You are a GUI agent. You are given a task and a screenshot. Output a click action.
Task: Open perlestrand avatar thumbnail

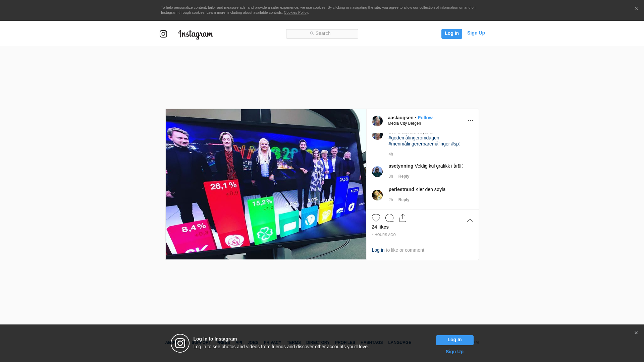pyautogui.click(x=377, y=195)
